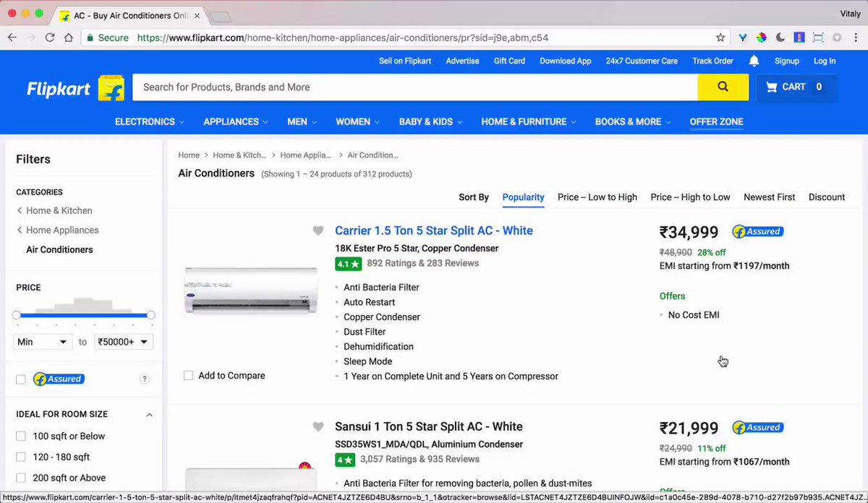Click Assured badge beside the ₹21,999 price
Screen dimensions: 868x503
[x=758, y=428]
